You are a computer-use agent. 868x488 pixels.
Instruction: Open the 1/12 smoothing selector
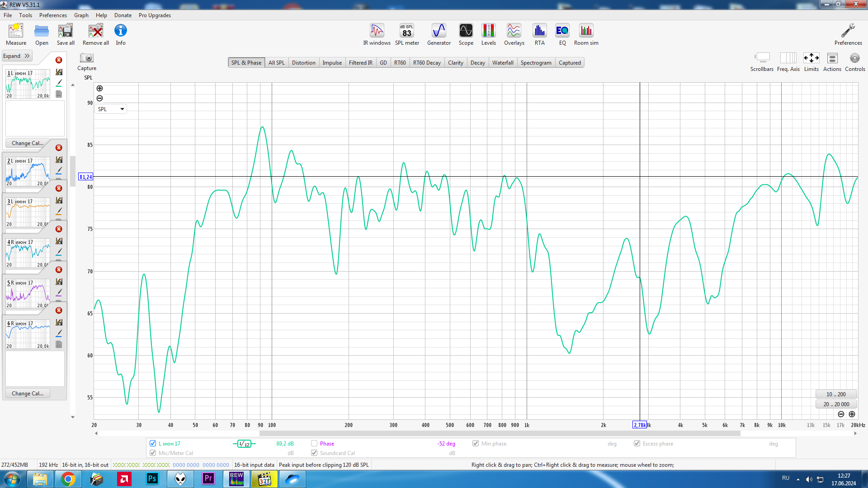(x=244, y=444)
